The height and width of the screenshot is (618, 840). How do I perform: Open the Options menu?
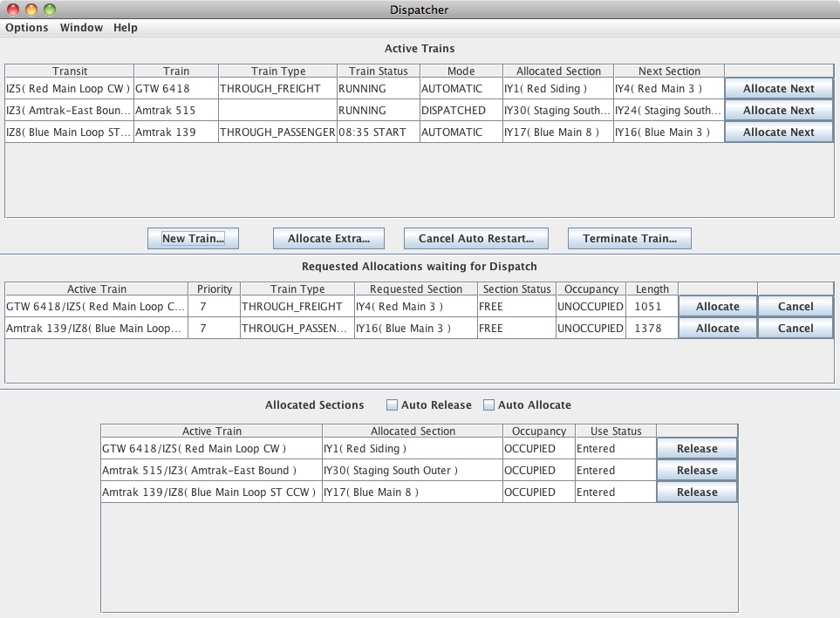27,27
